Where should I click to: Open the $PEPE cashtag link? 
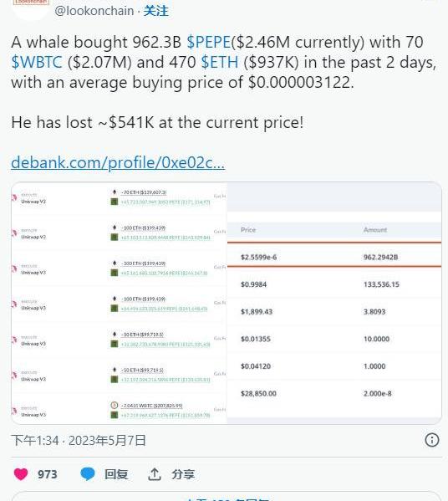[x=208, y=42]
